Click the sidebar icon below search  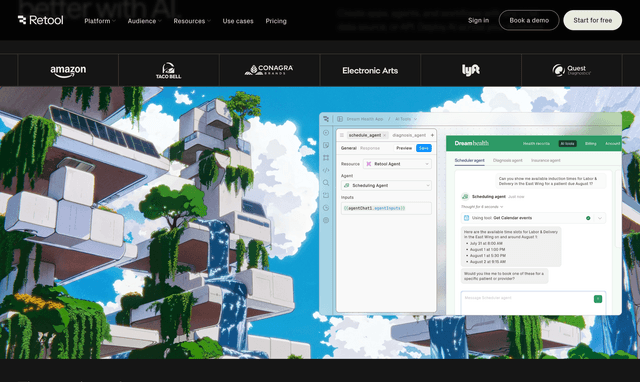(326, 195)
